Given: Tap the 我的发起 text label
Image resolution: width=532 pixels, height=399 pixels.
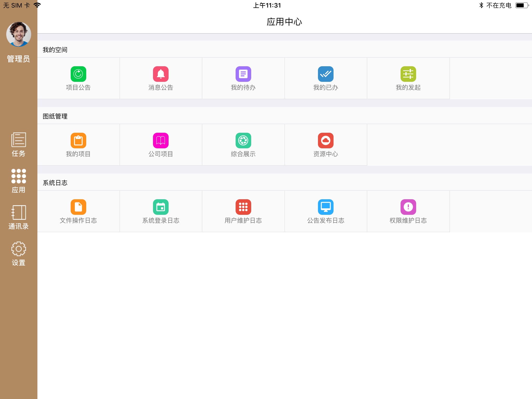Looking at the screenshot, I should (408, 88).
